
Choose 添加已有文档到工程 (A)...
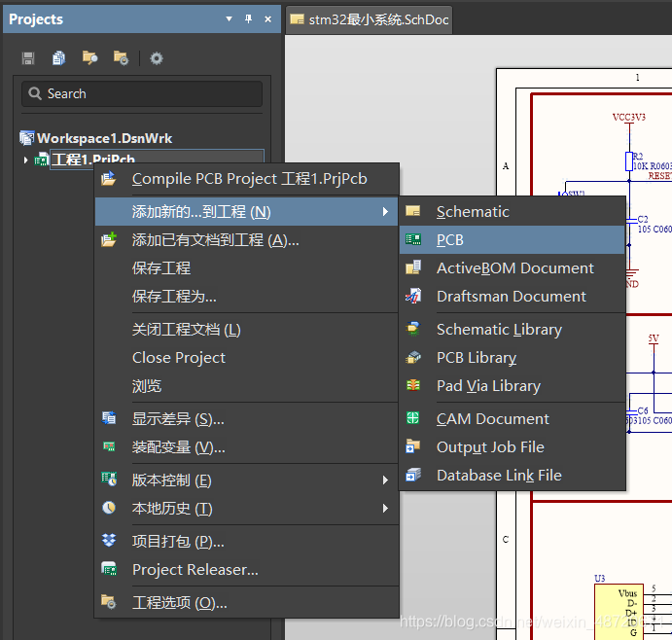tap(247, 240)
